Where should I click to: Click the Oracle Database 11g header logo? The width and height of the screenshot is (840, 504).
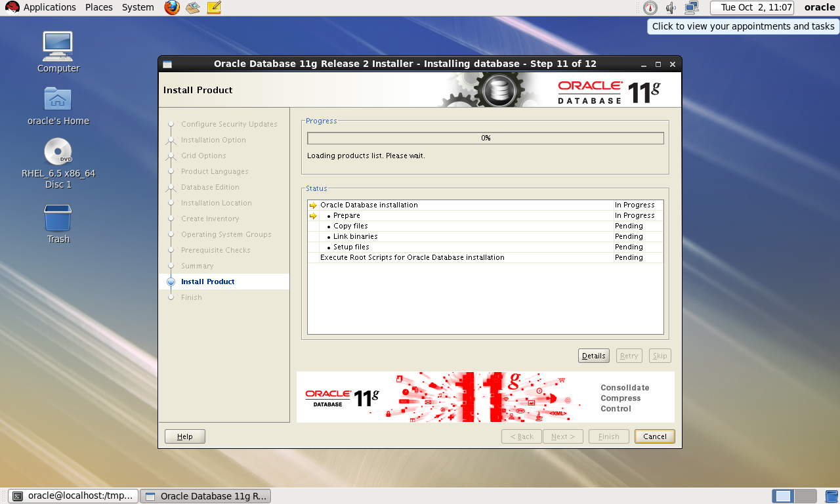(609, 91)
